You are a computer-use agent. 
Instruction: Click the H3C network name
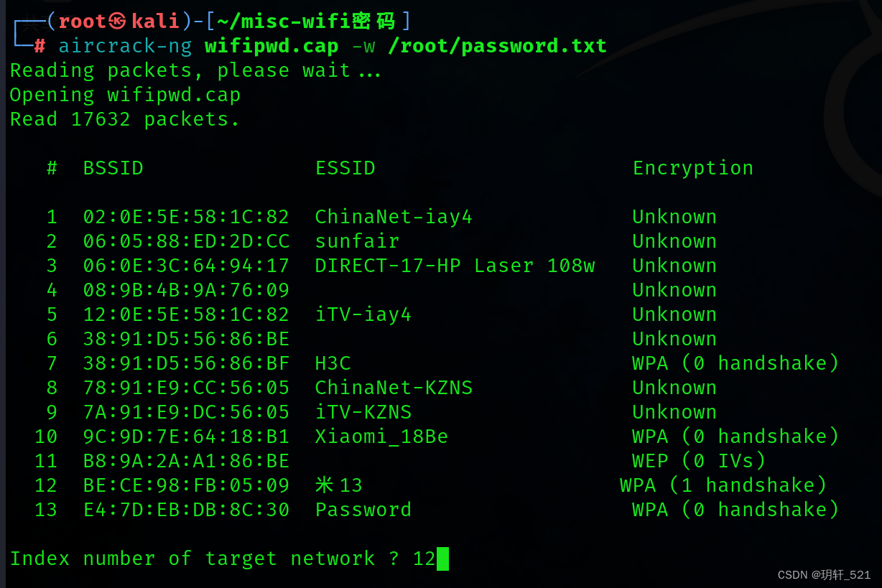click(333, 363)
